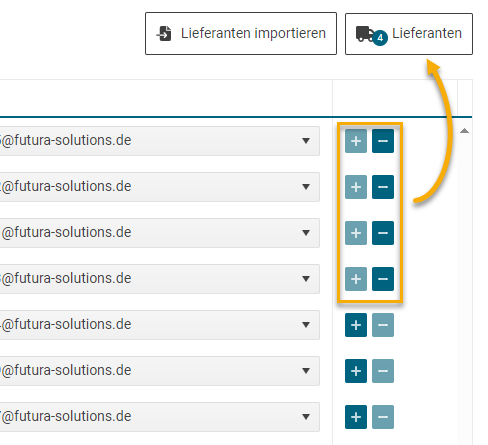Click the plus button in seventh row
The width and height of the screenshot is (488, 445).
pyautogui.click(x=356, y=417)
